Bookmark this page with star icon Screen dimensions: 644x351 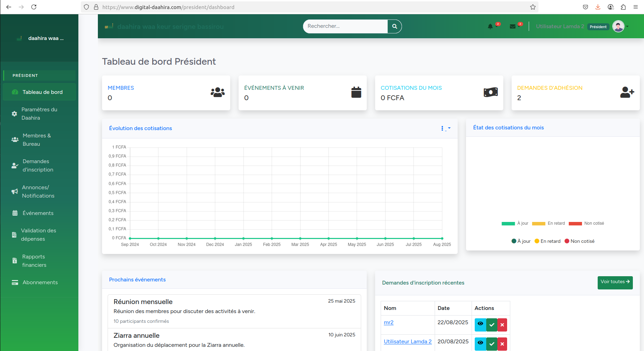pos(533,7)
